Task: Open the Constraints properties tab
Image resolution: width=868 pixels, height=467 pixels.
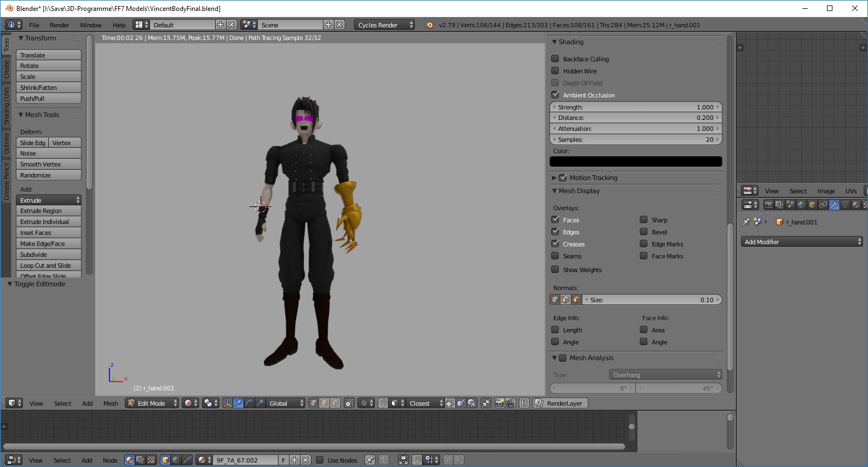Action: tap(823, 205)
